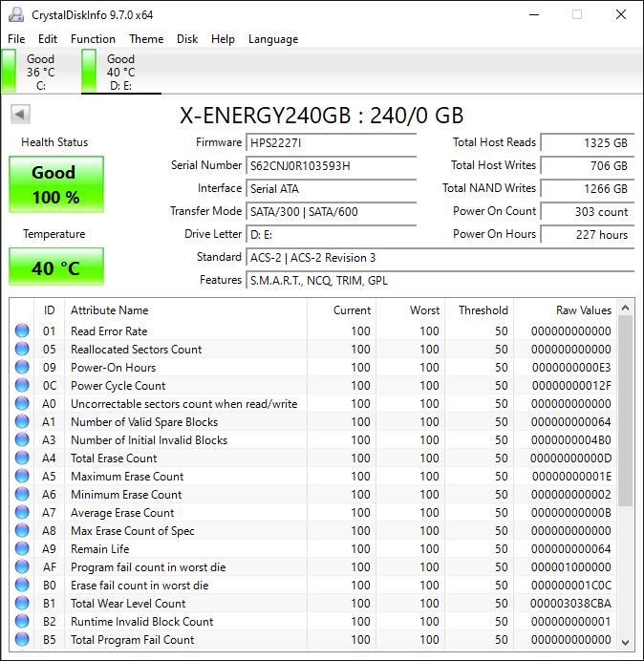Click the 40 °C temperature button
Image resolution: width=644 pixels, height=661 pixels.
(55, 267)
